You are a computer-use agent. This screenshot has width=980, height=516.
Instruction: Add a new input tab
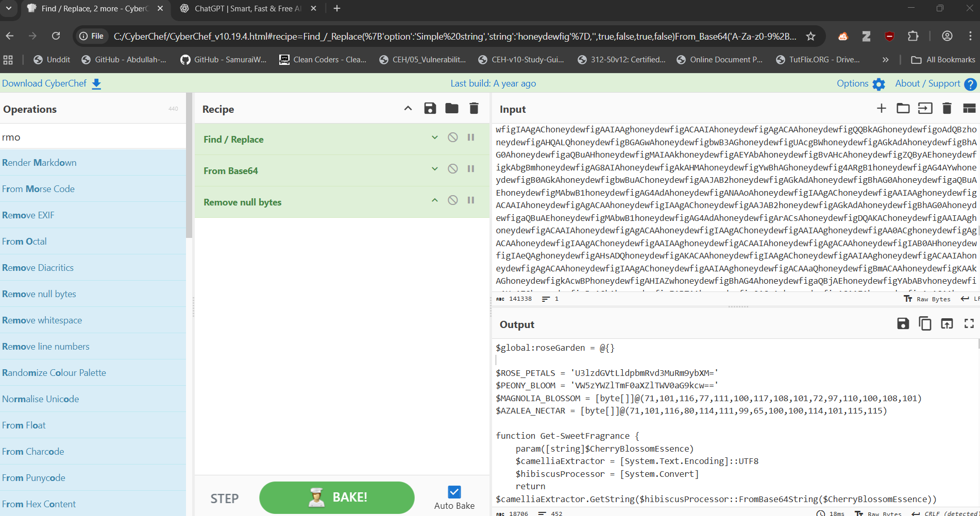tap(881, 109)
